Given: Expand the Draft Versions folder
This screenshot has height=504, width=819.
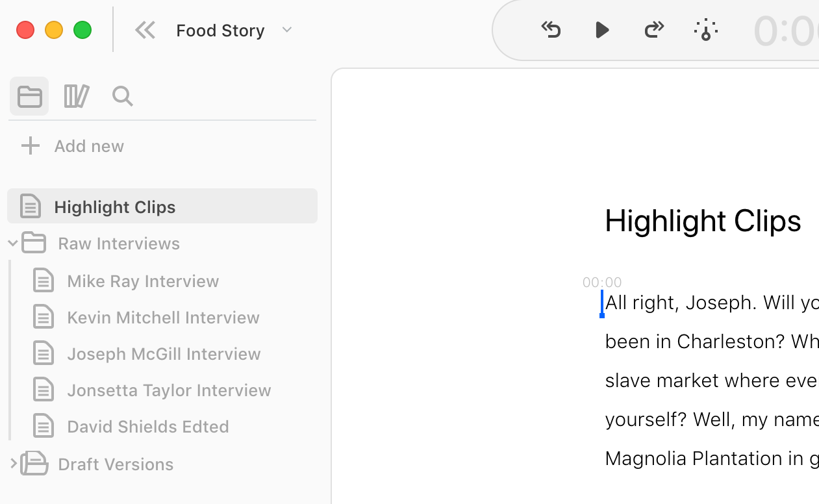Looking at the screenshot, I should (12, 464).
